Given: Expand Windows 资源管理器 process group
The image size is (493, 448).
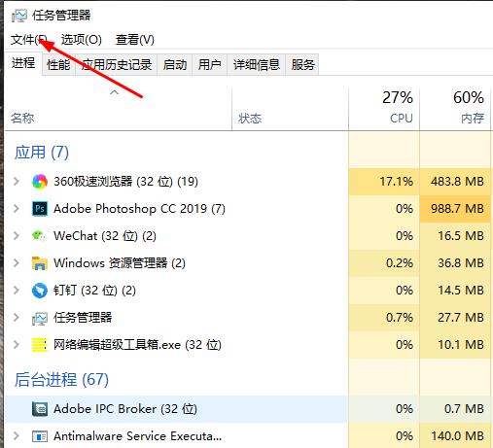Looking at the screenshot, I should point(17,262).
